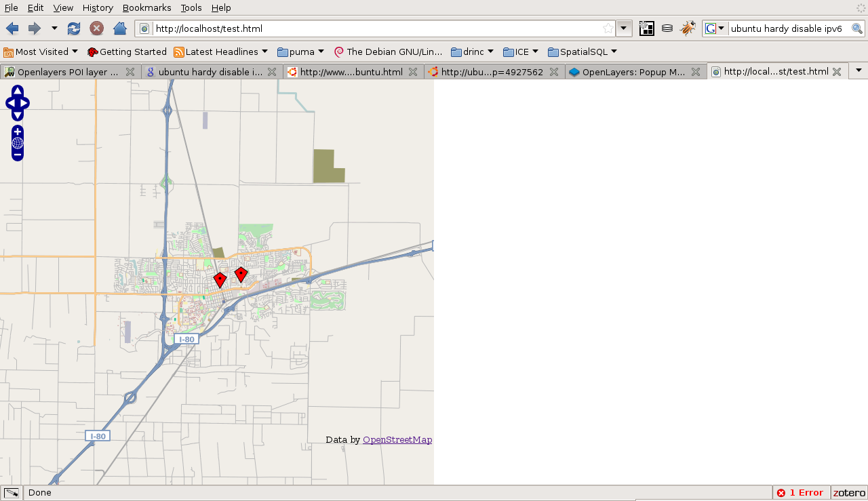Close the ubuntu hardy disable tab

[x=272, y=71]
